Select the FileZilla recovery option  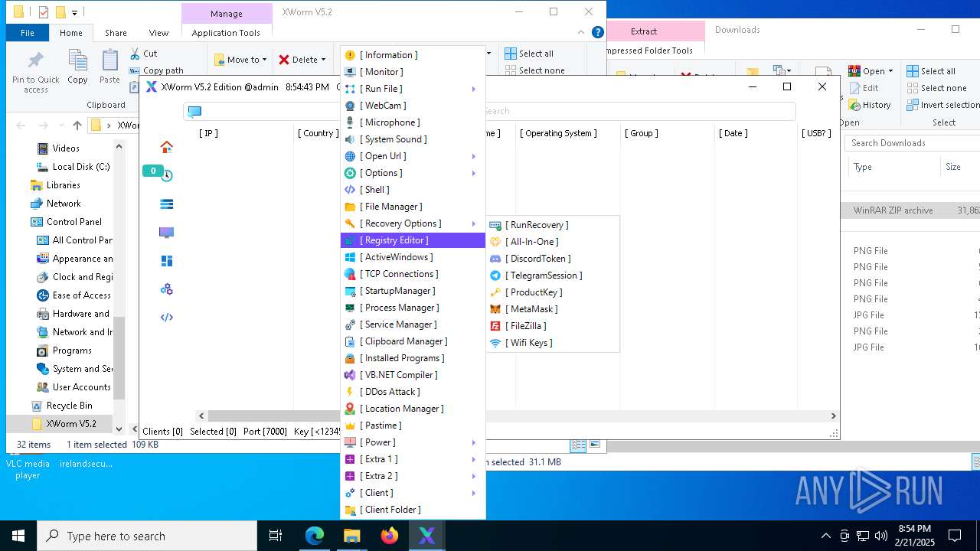(x=553, y=326)
